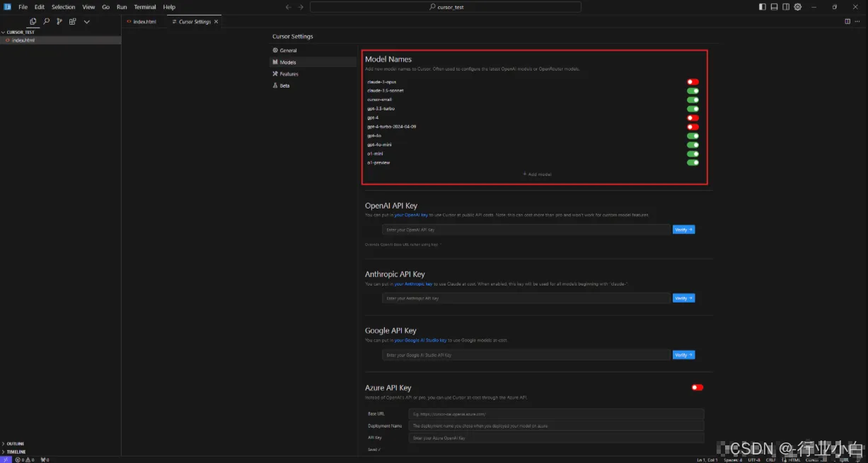868x463 pixels.
Task: Toggle the gpt-4o-mini model switch
Action: tap(693, 145)
